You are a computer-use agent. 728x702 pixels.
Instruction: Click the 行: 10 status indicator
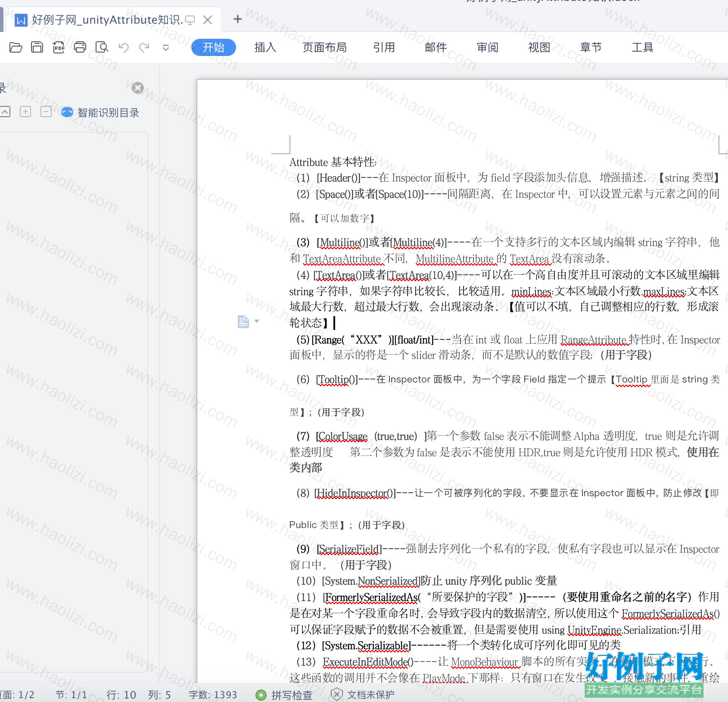click(x=121, y=695)
